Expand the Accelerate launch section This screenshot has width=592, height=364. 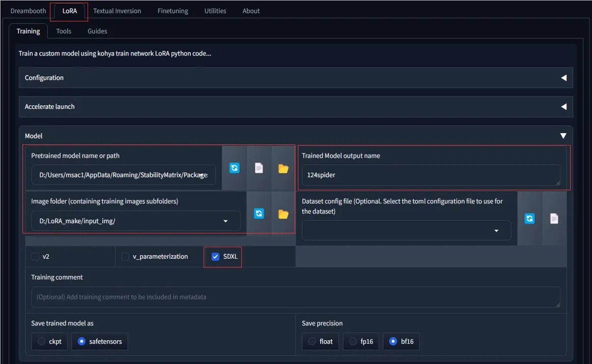[x=563, y=107]
